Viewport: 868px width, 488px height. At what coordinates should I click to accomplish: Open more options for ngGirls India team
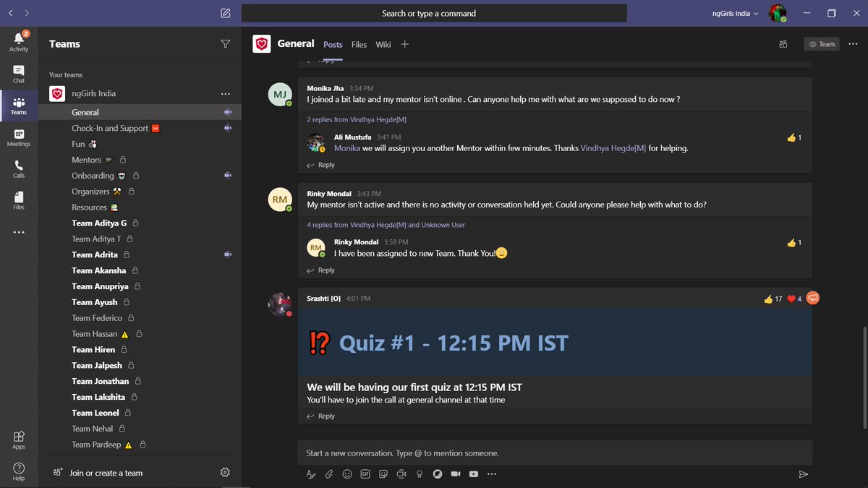(x=225, y=94)
